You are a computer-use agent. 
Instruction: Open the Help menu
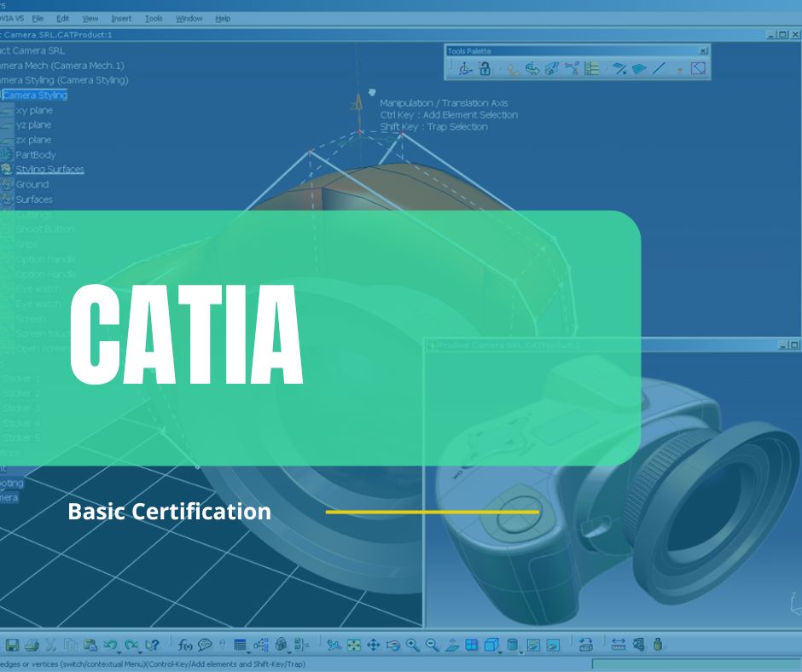pyautogui.click(x=223, y=19)
